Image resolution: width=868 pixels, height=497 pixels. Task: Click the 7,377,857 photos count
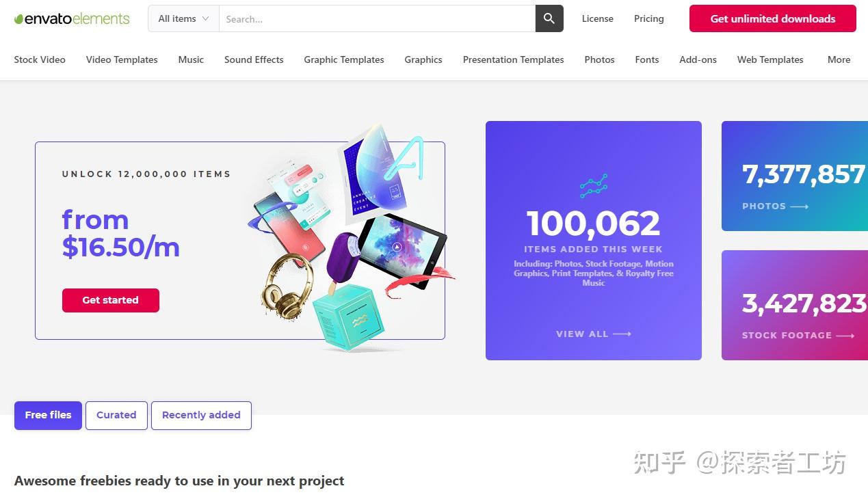tap(803, 174)
